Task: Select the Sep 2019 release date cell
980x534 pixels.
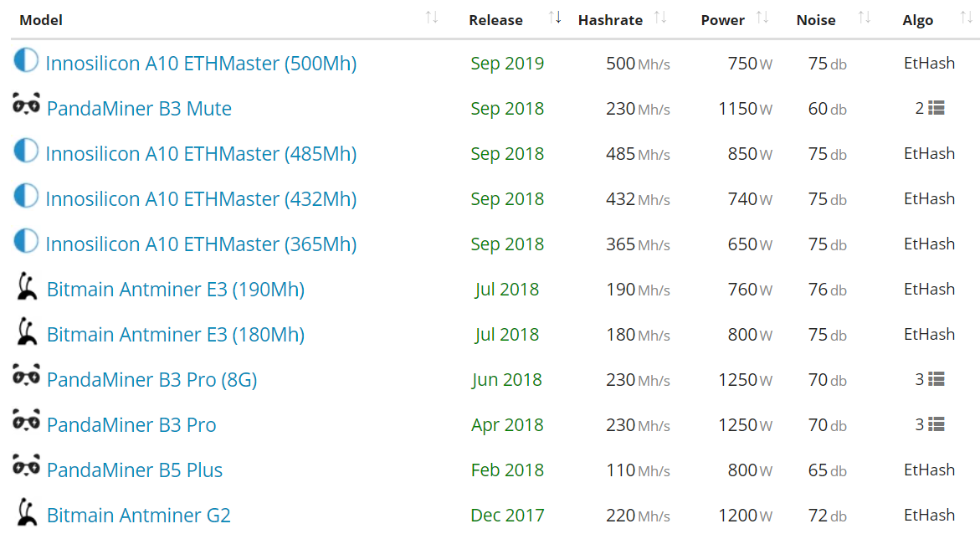Action: [x=507, y=63]
